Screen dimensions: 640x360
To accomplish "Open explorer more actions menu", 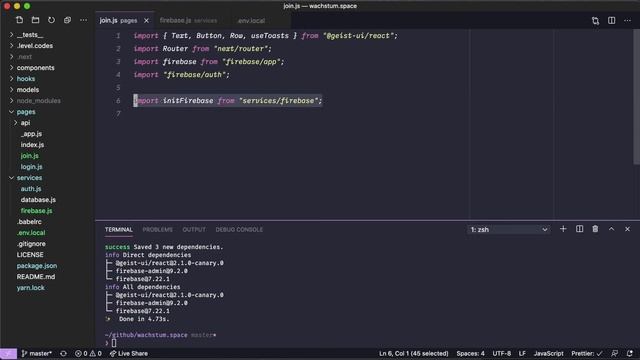I will 83,20.
